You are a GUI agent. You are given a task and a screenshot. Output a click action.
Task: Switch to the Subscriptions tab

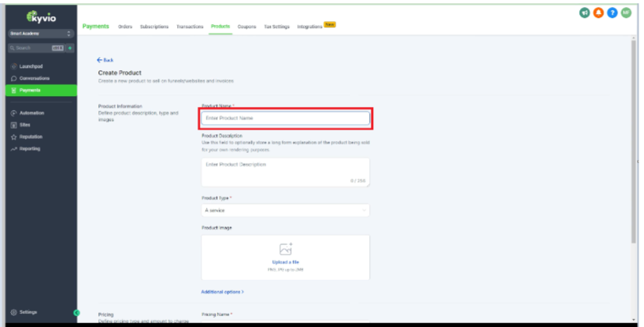coord(154,27)
